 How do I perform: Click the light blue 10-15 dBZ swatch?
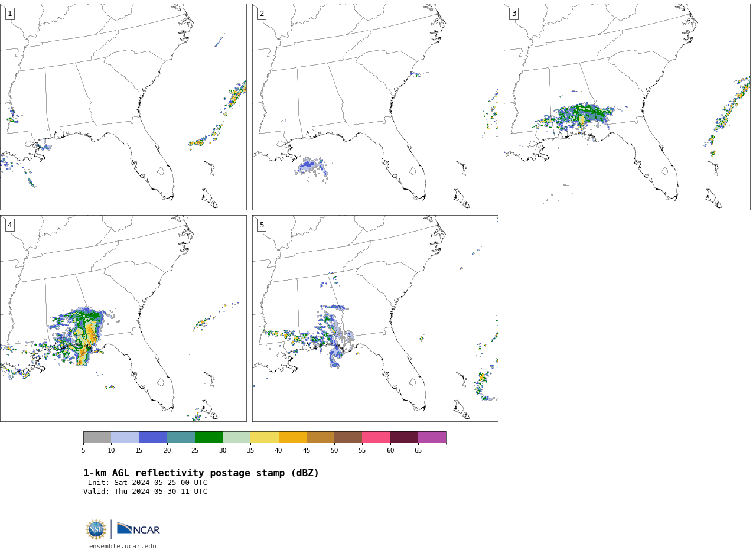[125, 437]
